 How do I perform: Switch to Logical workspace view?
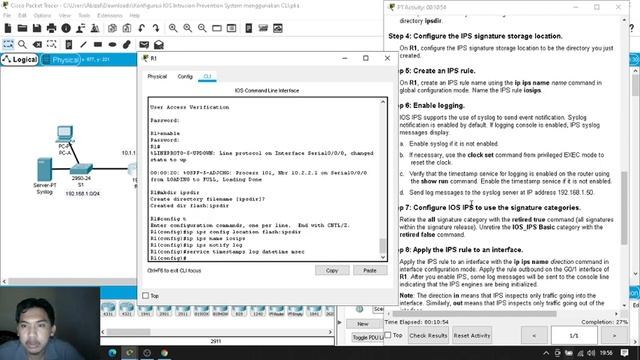[20, 60]
